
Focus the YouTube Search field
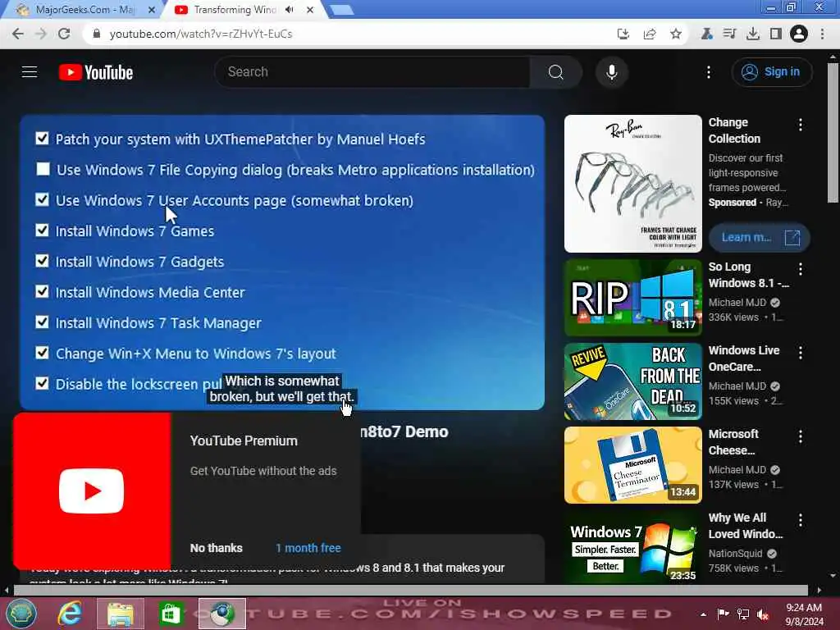[372, 72]
